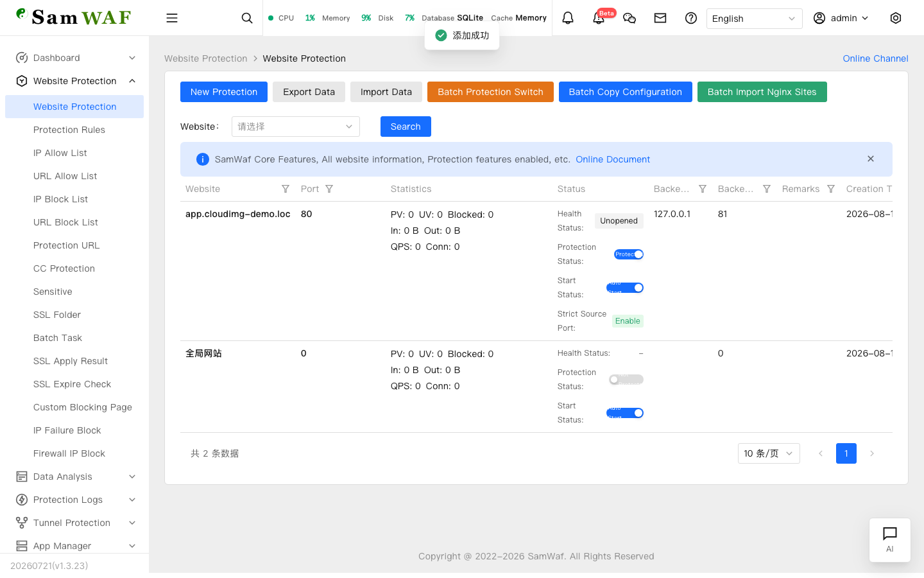
Task: Open the mail envelope icon
Action: [660, 18]
